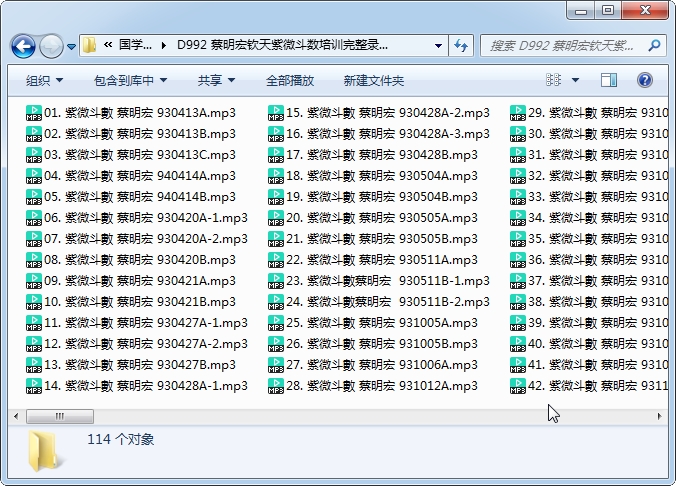Expand the breadcrumb arrow after 国学

point(163,45)
